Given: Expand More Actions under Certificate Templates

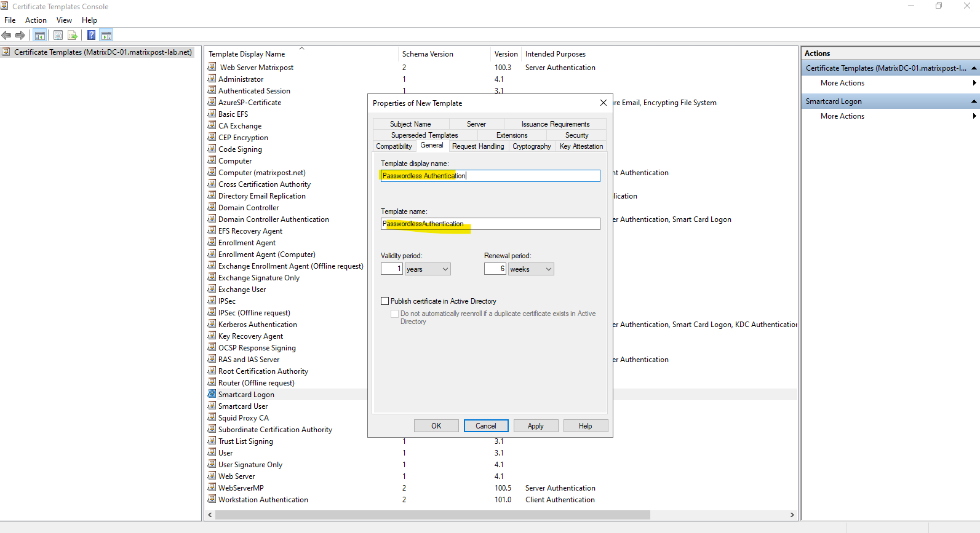Looking at the screenshot, I should click(x=842, y=83).
